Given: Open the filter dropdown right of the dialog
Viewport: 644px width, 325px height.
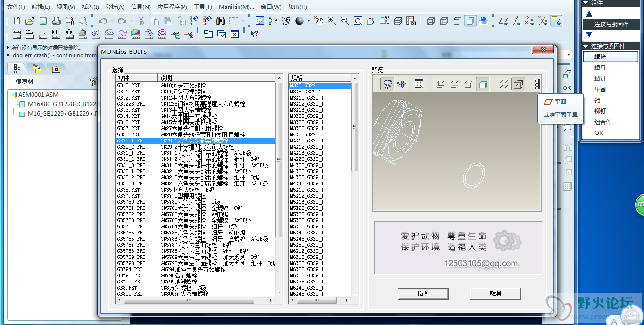Looking at the screenshot, I should pyautogui.click(x=568, y=55).
